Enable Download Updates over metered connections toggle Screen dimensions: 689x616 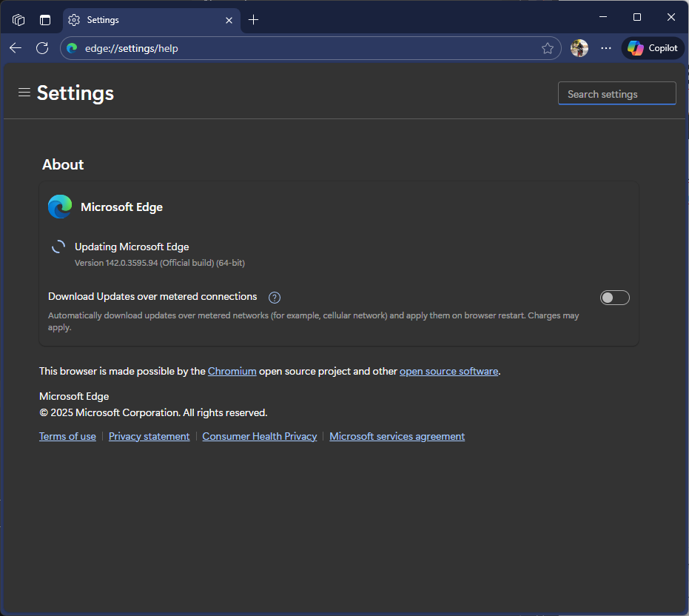point(614,298)
